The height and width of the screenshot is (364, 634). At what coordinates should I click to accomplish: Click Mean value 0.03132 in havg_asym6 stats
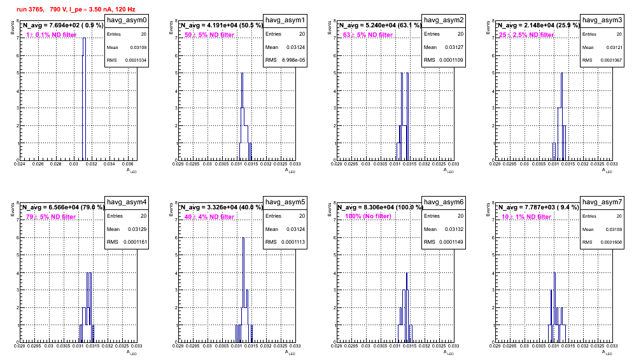click(454, 229)
